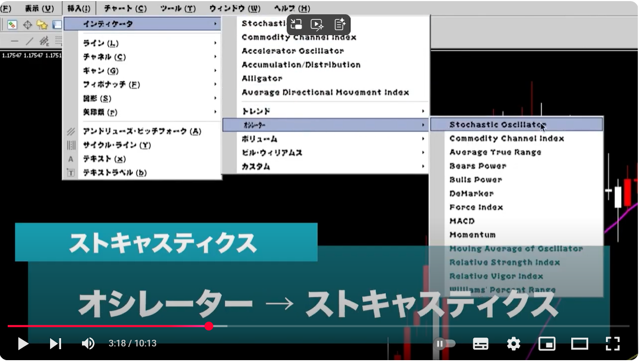Choose Force Index
640x364 pixels.
click(516, 207)
